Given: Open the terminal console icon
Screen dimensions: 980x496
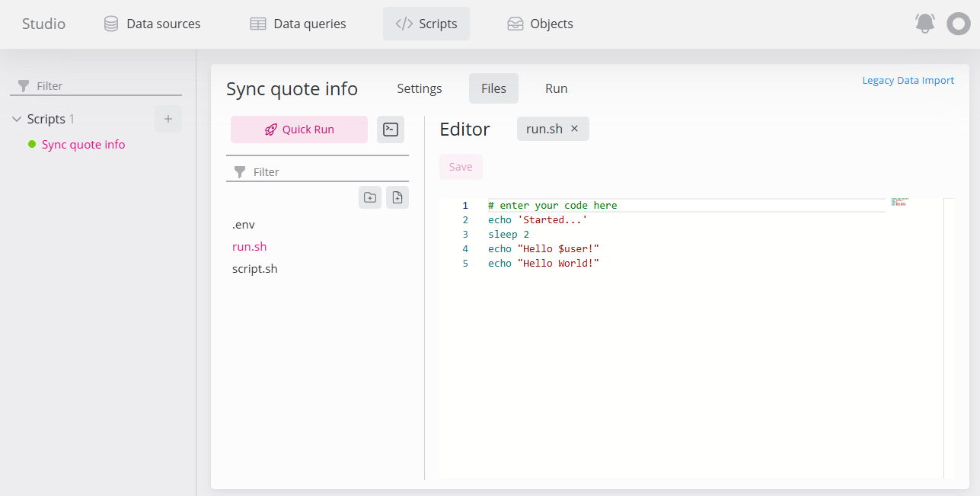Looking at the screenshot, I should pos(391,130).
